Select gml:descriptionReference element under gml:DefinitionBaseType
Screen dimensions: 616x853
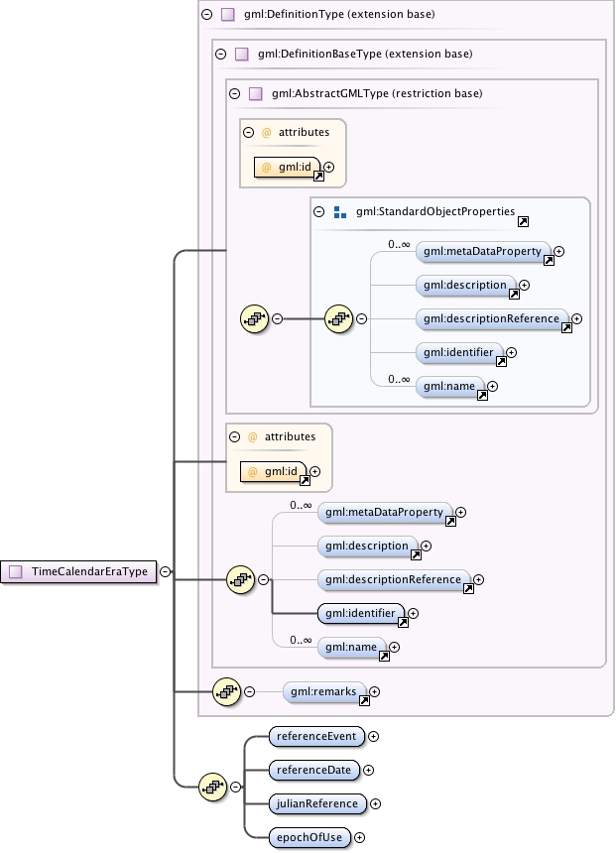(x=394, y=580)
